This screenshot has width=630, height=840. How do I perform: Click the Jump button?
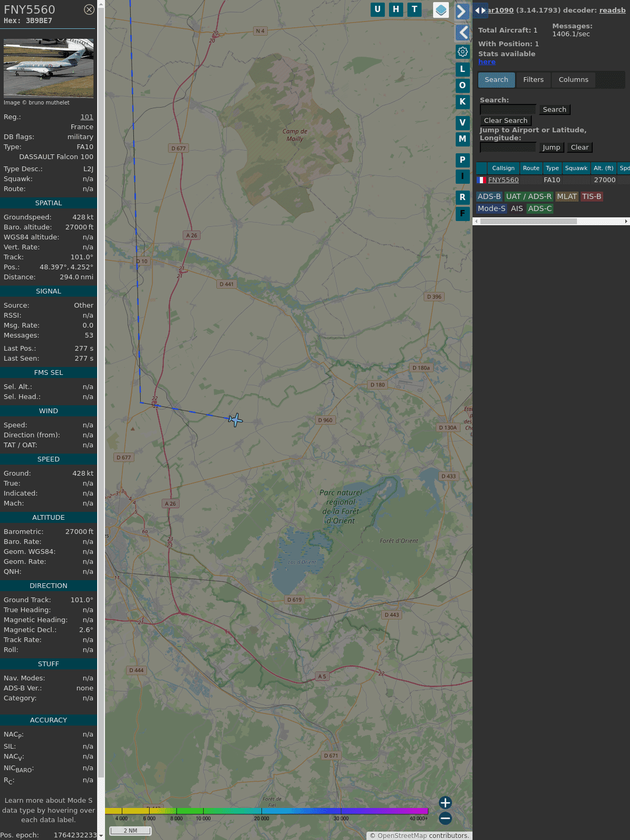pos(551,148)
